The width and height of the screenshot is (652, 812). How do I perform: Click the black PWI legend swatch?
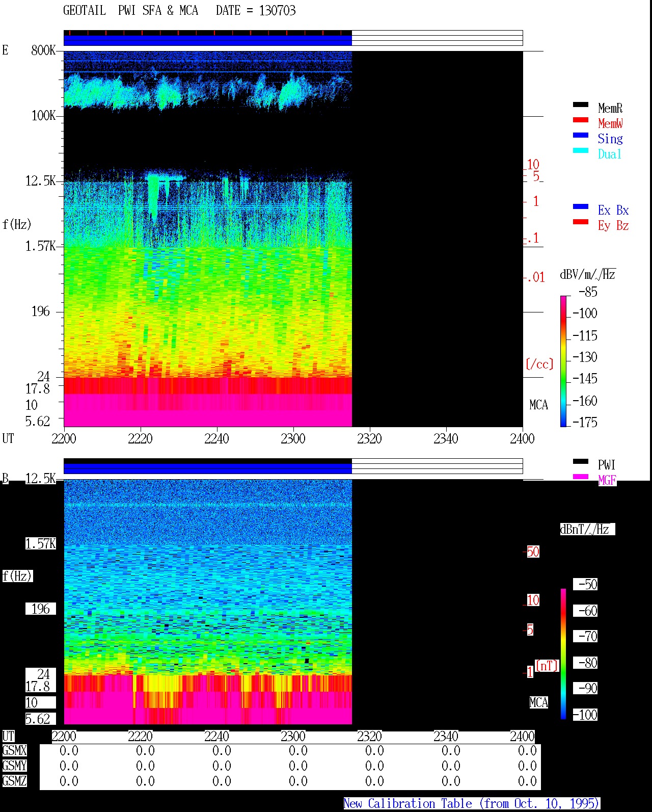coord(581,461)
